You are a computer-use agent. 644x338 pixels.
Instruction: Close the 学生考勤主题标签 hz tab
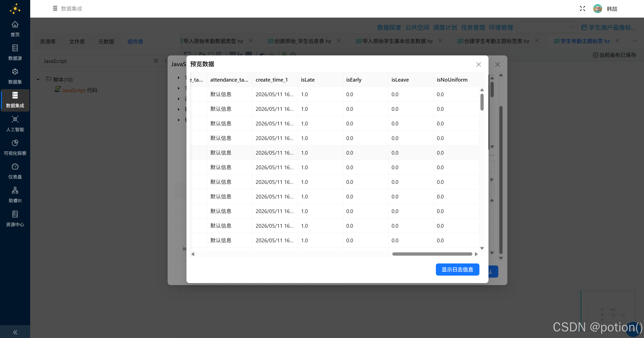617,41
